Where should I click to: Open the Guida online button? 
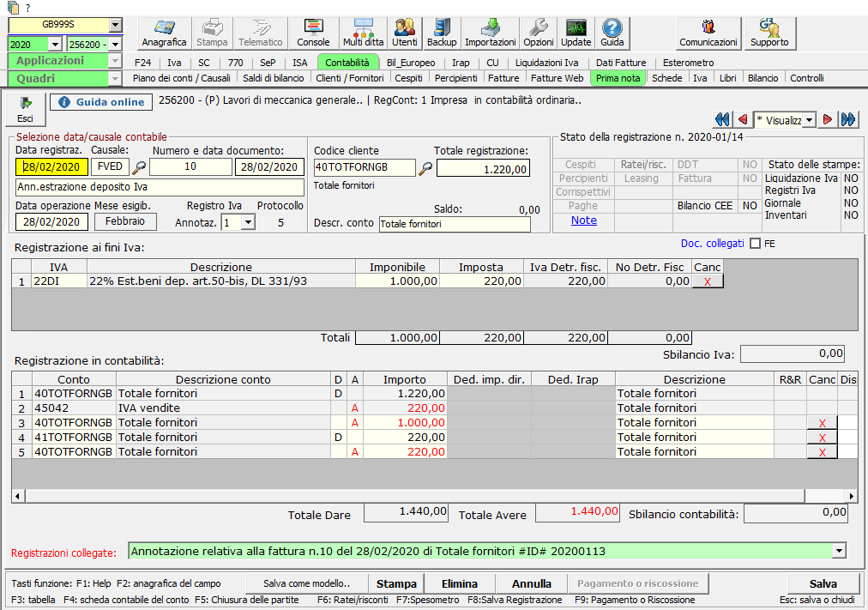[101, 102]
